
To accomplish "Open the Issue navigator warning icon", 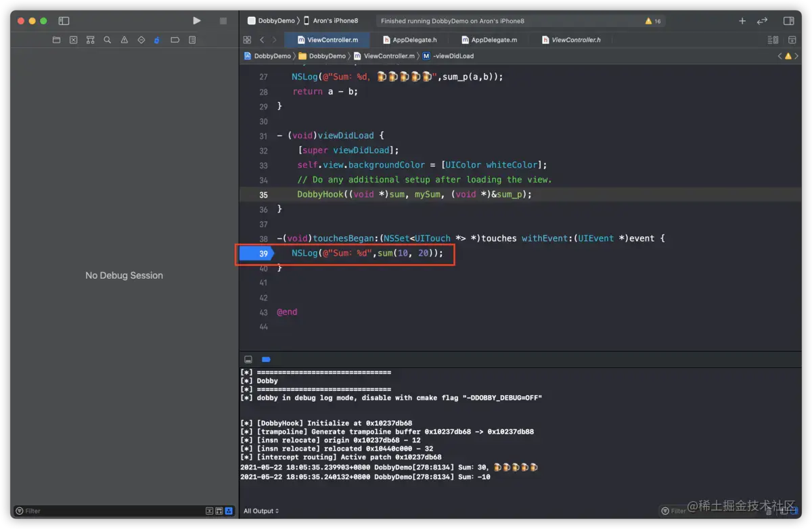I will (124, 40).
